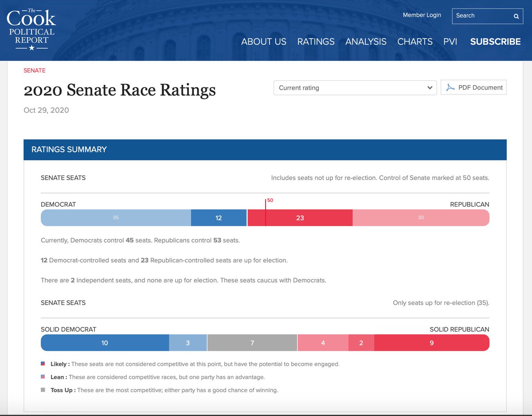The image size is (532, 416).
Task: Click the SENATE breadcrumb link
Action: pyautogui.click(x=35, y=71)
